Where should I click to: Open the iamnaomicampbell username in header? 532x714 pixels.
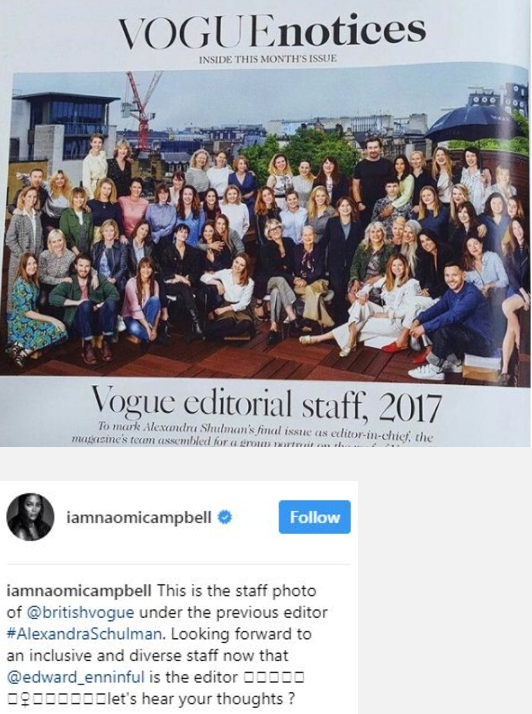coord(139,518)
